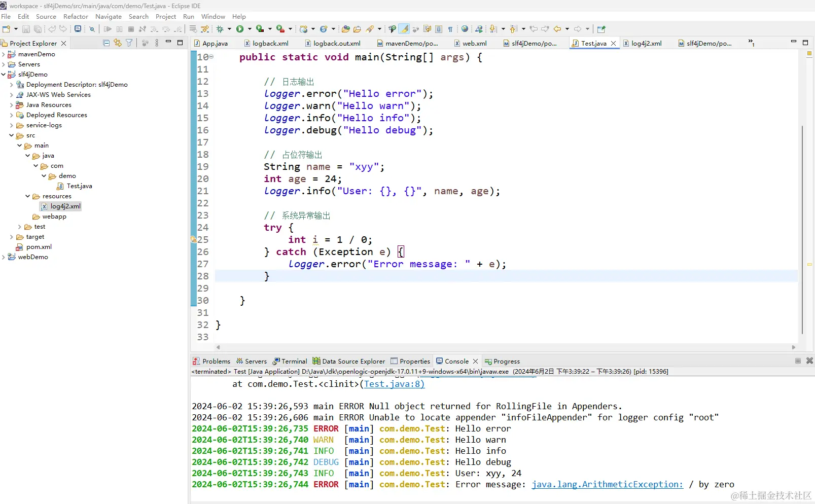Go back with yellow Back arrow
Image resolution: width=815 pixels, height=504 pixels.
coord(557,29)
